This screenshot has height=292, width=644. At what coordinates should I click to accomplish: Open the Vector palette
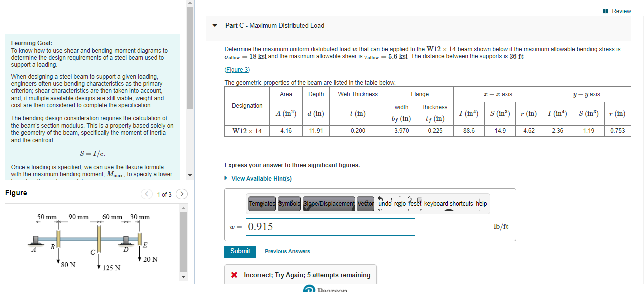(365, 204)
